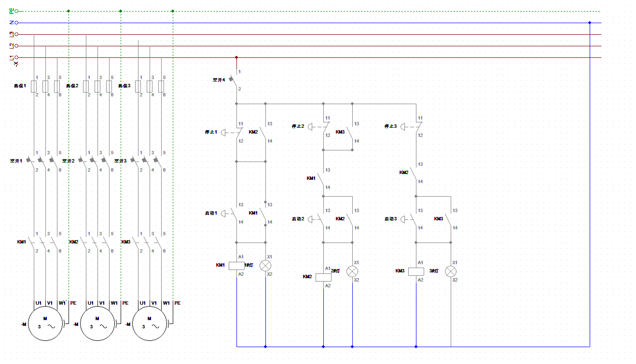Screen dimensions: 636x364
Task: Select the KM1 self-holding contact beside 启动1
Action: click(263, 214)
